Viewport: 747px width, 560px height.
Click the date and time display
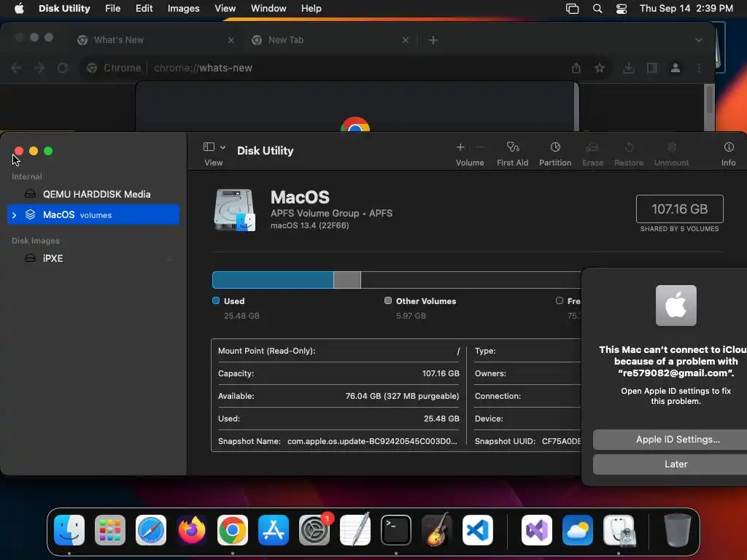pos(686,9)
